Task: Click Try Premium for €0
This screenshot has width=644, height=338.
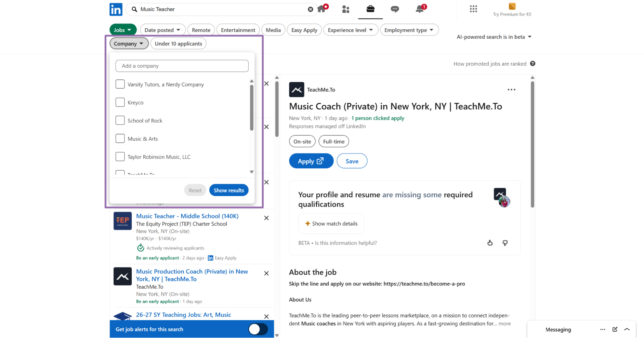Action: (x=512, y=14)
